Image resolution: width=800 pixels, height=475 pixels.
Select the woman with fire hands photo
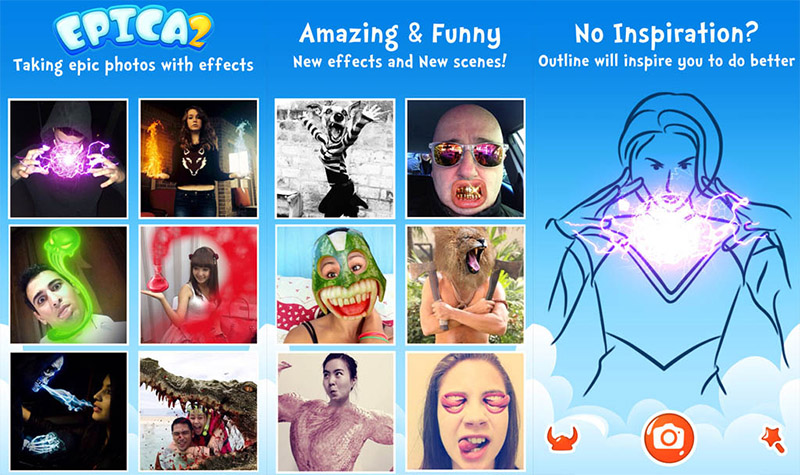[199, 159]
